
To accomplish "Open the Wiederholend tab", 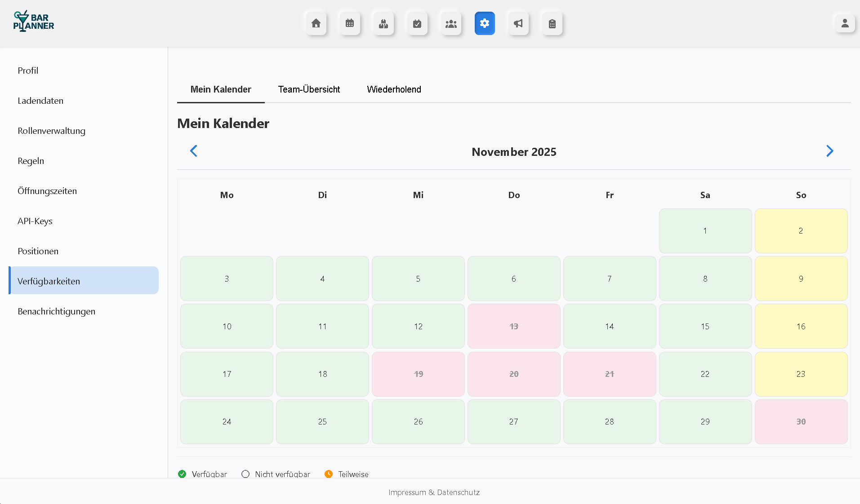I will (394, 89).
